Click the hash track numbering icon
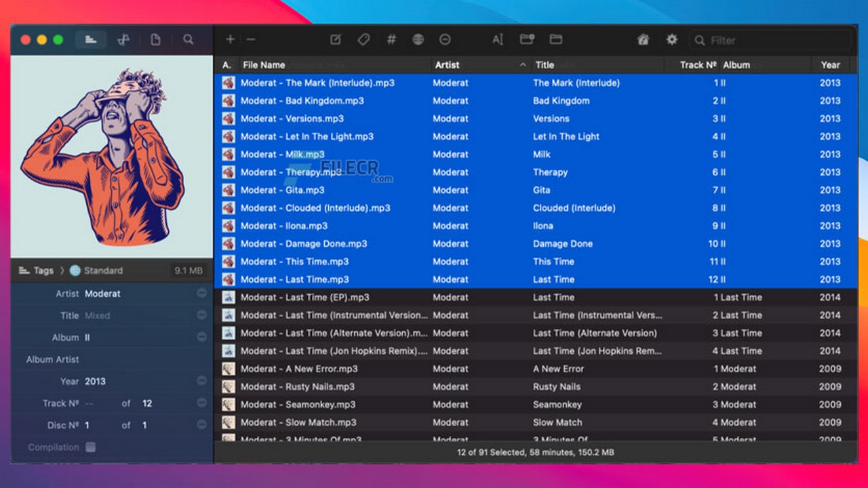 [x=391, y=40]
